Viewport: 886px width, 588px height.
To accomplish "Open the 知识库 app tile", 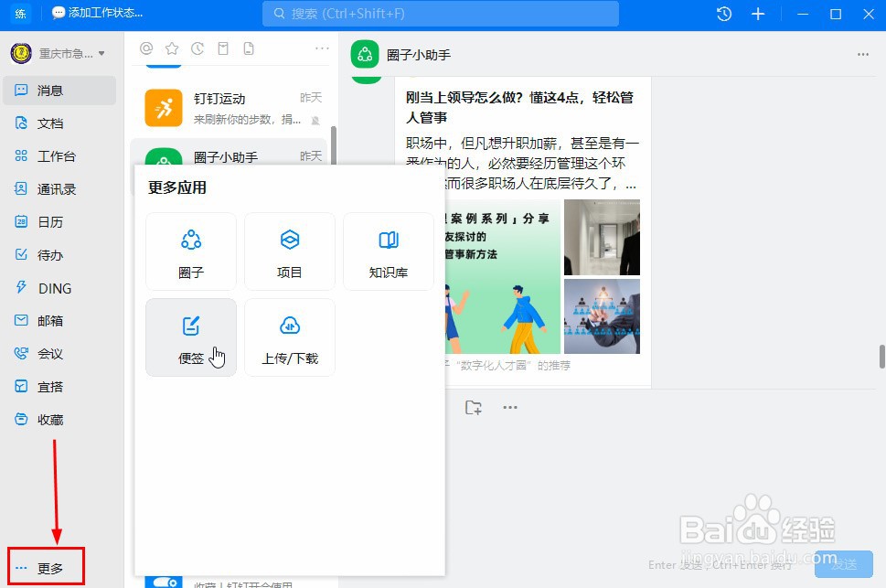I will (389, 252).
